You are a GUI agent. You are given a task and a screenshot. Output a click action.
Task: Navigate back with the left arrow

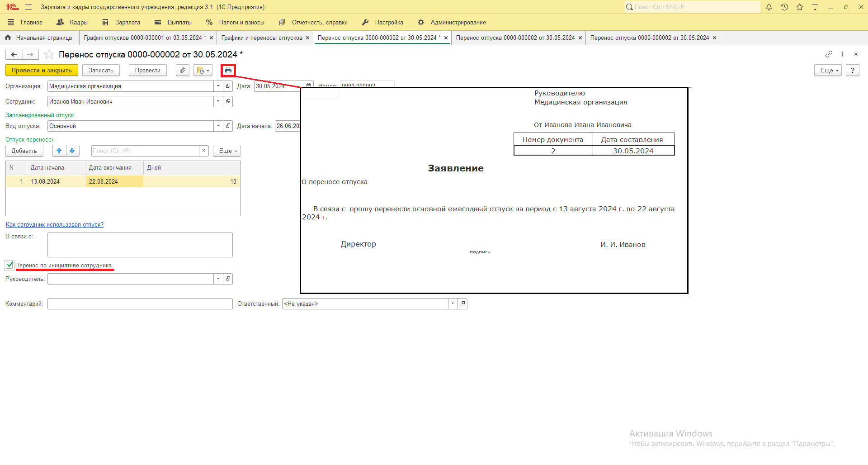(x=14, y=55)
